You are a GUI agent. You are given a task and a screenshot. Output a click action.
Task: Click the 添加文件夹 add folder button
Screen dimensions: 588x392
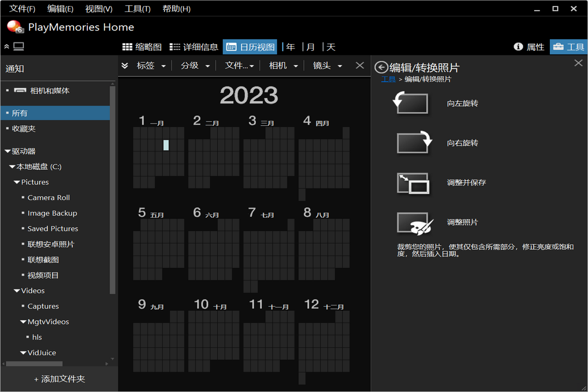point(59,379)
